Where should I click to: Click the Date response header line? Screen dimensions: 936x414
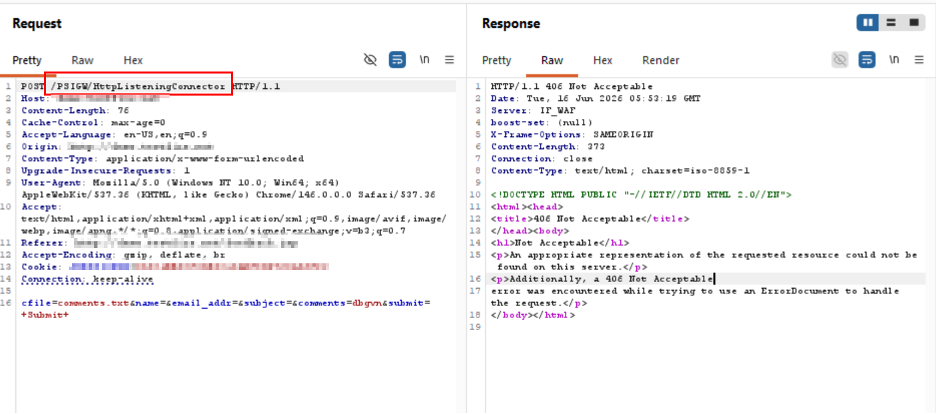click(x=596, y=98)
